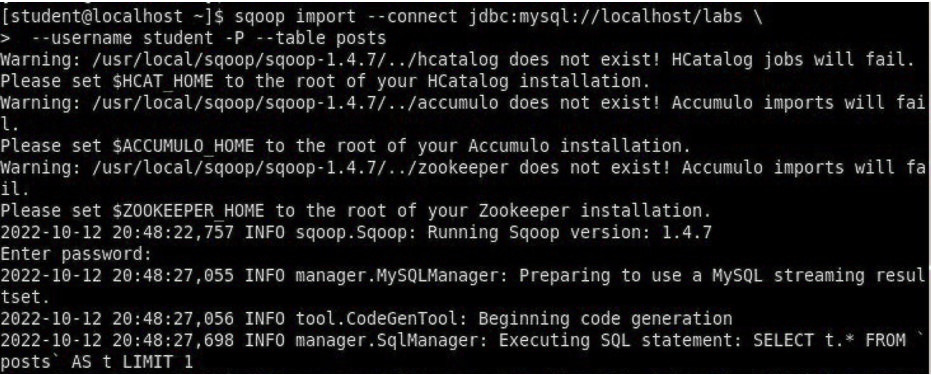The width and height of the screenshot is (931, 375).
Task: Click the 20:48:27,056 timestamp
Action: (173, 319)
